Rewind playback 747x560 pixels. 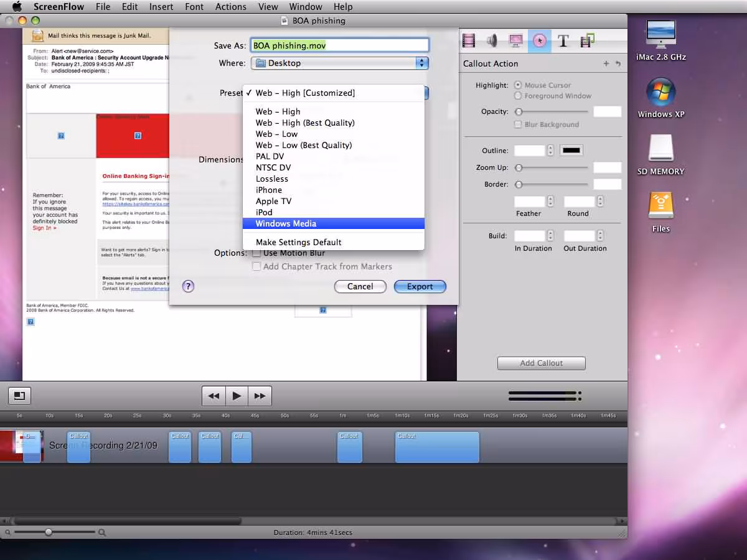214,396
